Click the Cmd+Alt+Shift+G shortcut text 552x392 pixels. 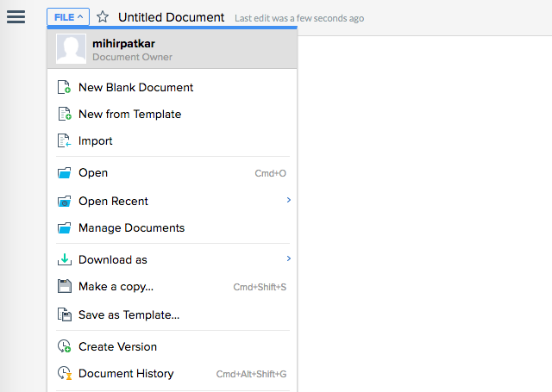(x=251, y=374)
